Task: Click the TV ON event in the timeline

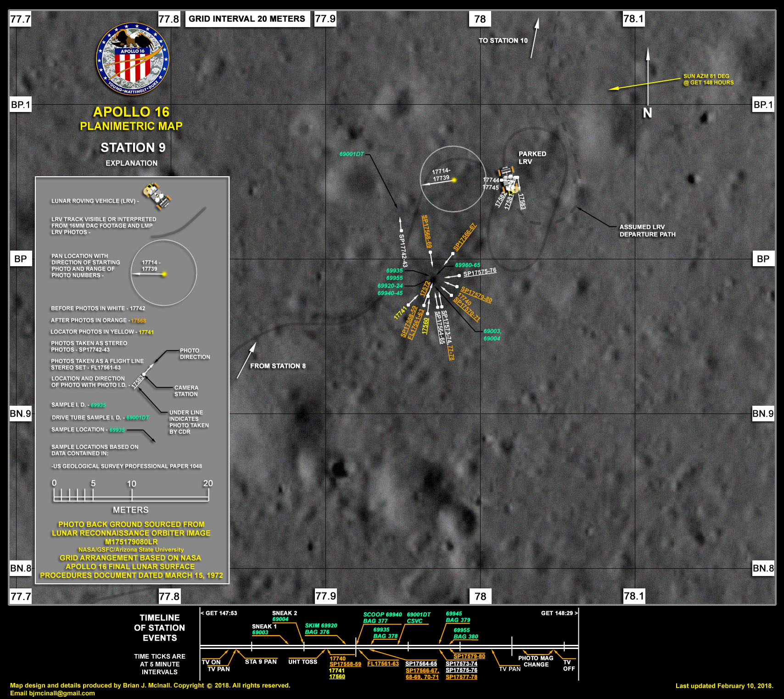Action: coord(211,662)
